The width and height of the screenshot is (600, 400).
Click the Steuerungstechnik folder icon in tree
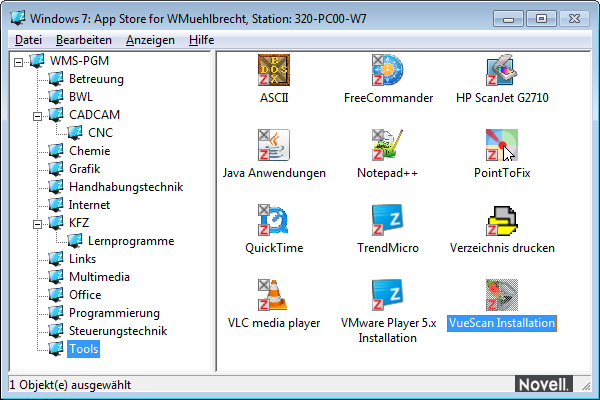coord(56,331)
